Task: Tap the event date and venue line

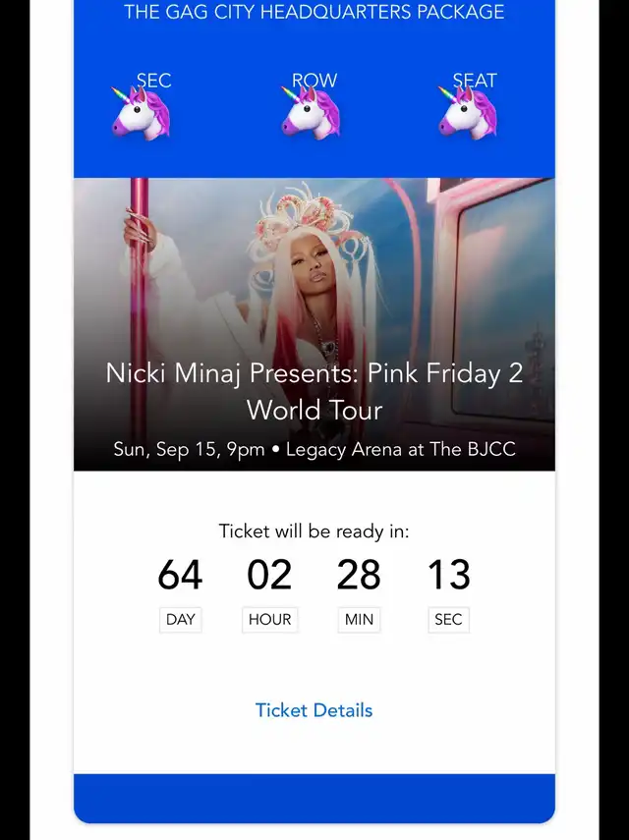Action: pos(314,449)
